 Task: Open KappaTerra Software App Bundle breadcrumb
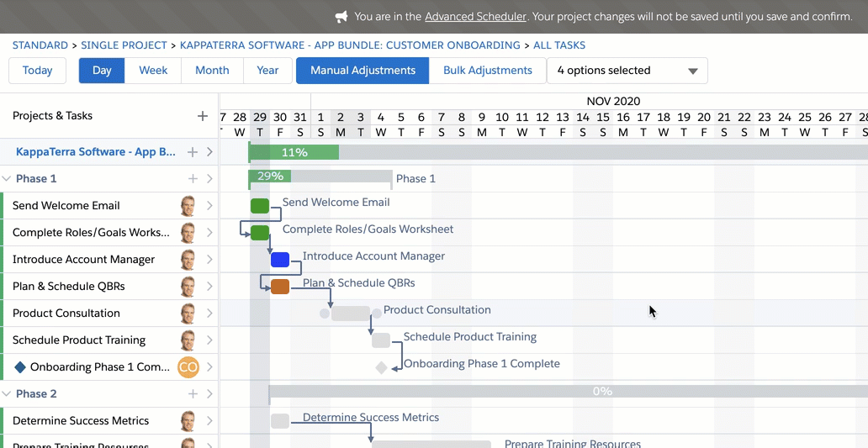351,45
